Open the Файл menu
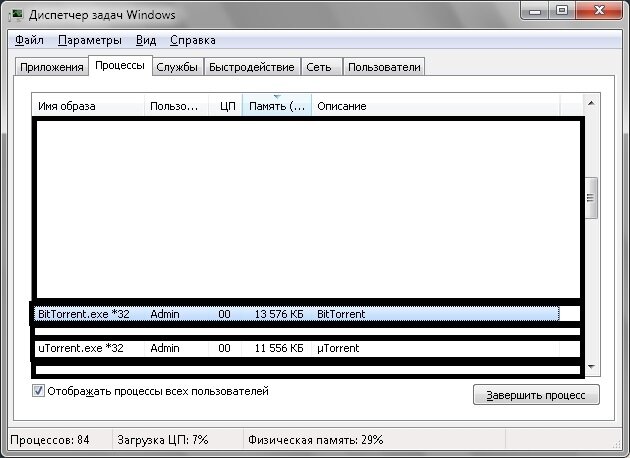Image resolution: width=630 pixels, height=458 pixels. click(29, 40)
